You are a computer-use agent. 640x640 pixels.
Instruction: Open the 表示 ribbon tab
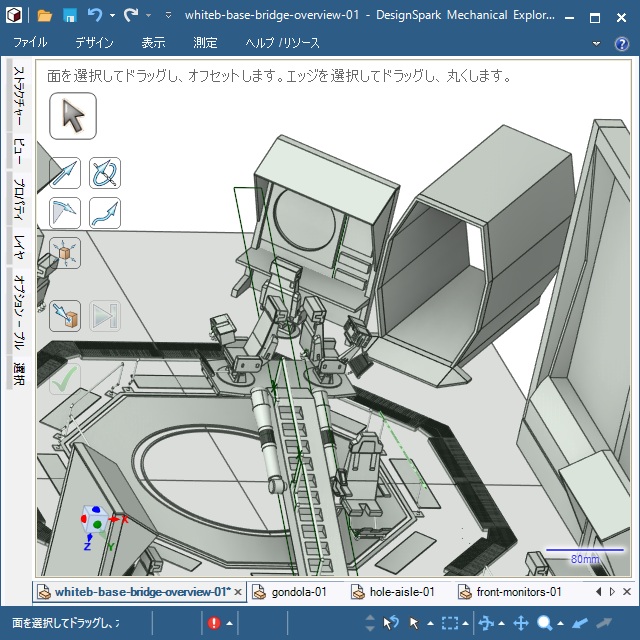coord(153,42)
